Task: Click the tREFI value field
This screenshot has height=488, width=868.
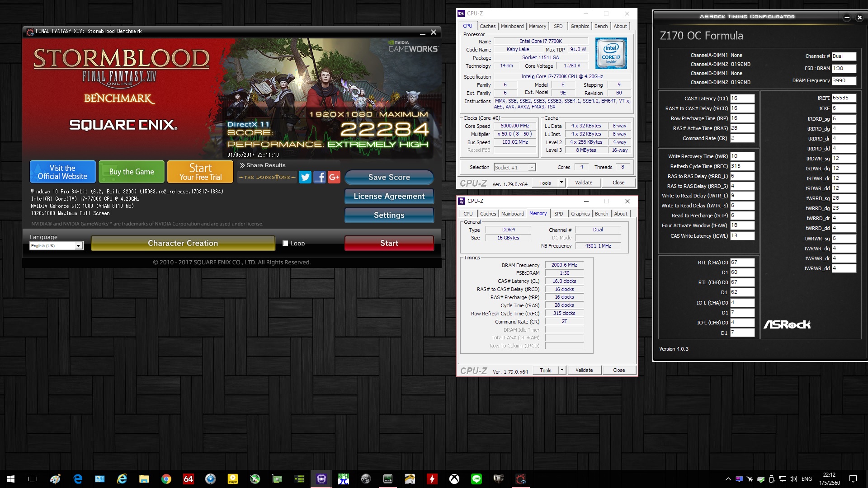Action: pos(844,98)
